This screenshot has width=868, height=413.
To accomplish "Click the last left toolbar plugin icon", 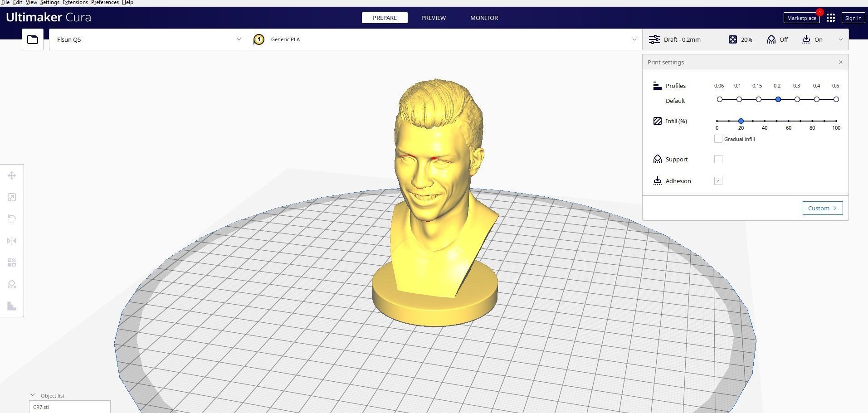I will 12,306.
